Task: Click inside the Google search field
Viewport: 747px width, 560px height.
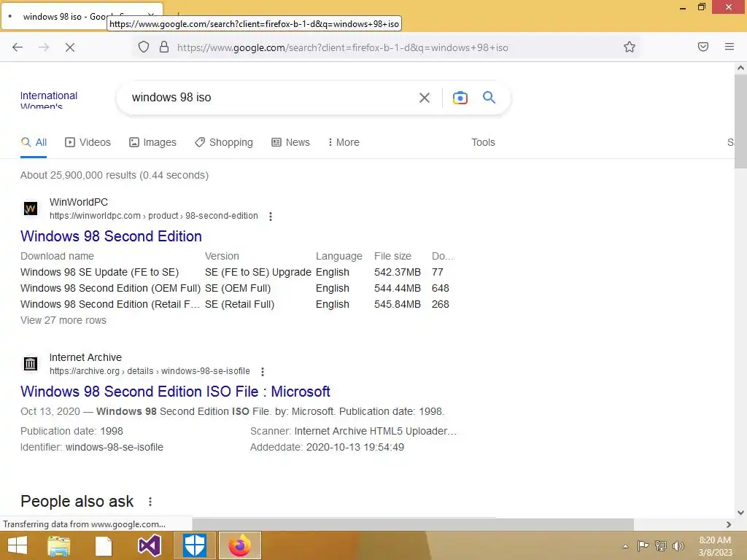Action: (271, 98)
